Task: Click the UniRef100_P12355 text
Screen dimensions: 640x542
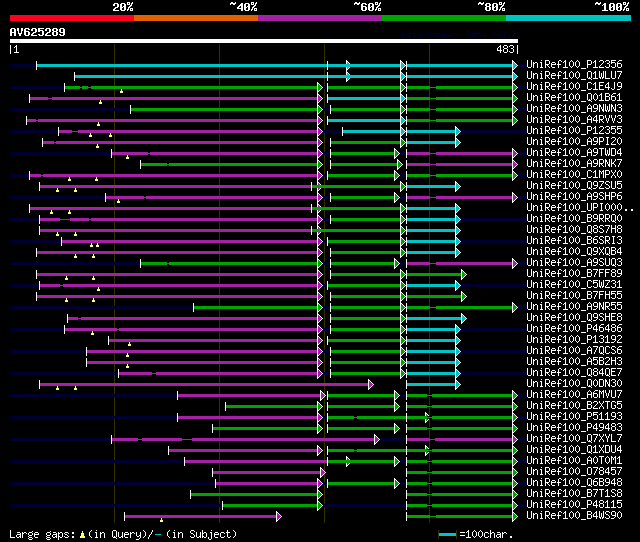Action: click(x=574, y=131)
